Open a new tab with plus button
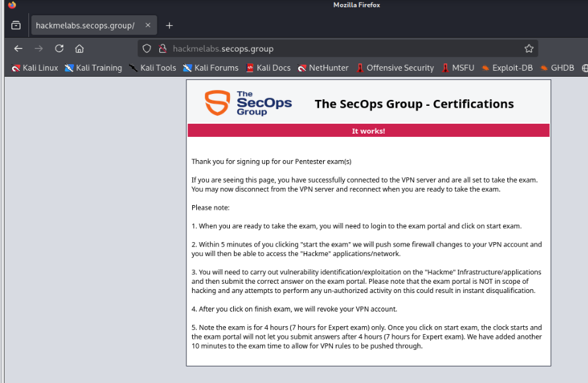Image resolution: width=588 pixels, height=383 pixels. pyautogui.click(x=169, y=26)
